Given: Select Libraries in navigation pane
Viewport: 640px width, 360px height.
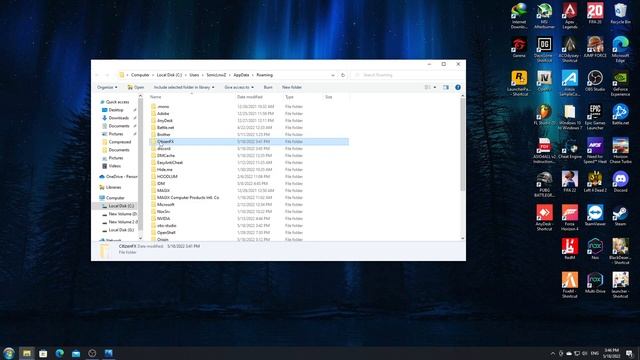Looking at the screenshot, I should pyautogui.click(x=113, y=187).
